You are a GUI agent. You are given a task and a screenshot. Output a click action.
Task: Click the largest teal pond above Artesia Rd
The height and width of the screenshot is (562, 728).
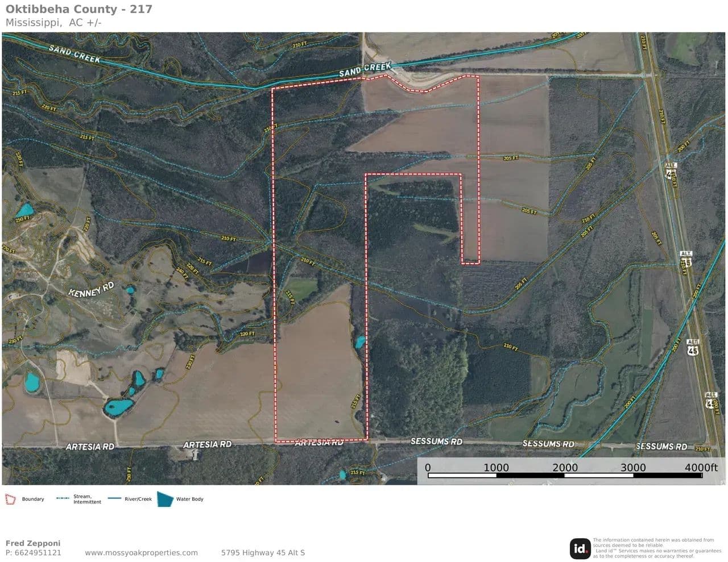(x=118, y=406)
